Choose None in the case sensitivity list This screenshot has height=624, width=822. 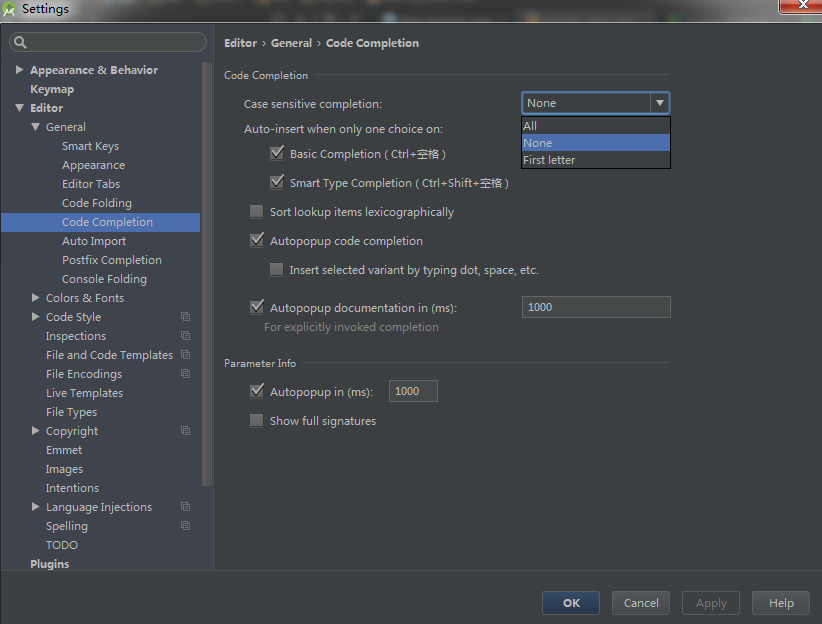[596, 143]
